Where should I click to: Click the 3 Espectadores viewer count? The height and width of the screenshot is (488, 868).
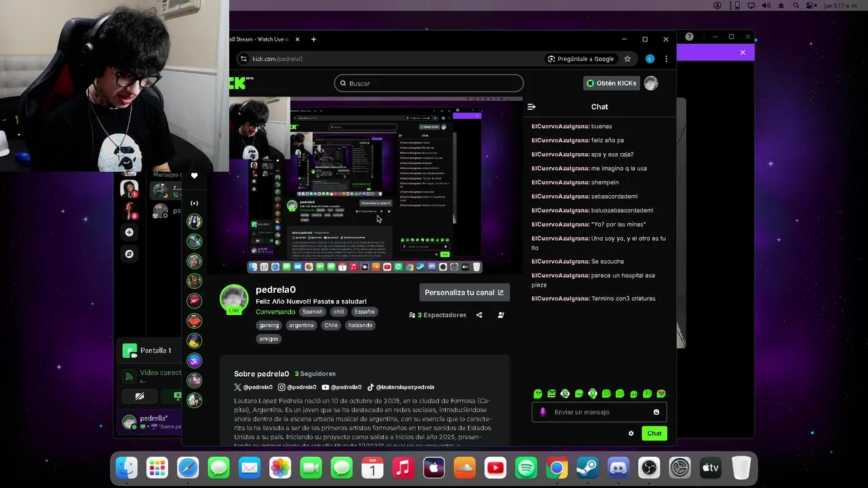[x=438, y=315]
